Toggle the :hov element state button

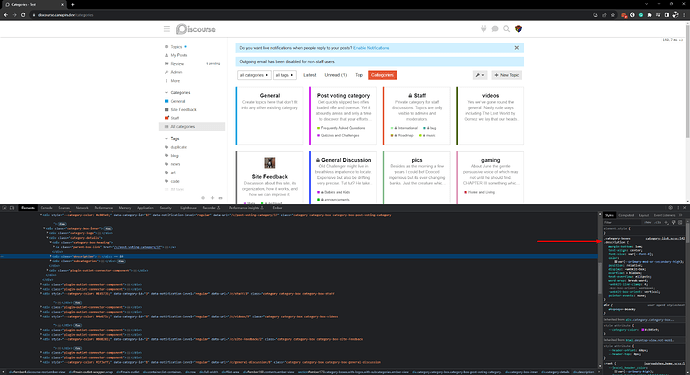(648, 222)
